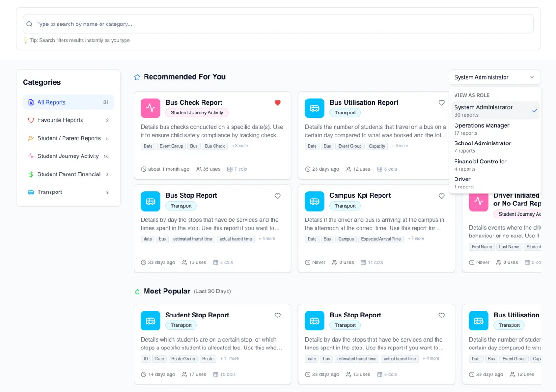The image size is (556, 392).
Task: Click the Recommended Bus Stop Report bus icon
Action: pyautogui.click(x=151, y=201)
